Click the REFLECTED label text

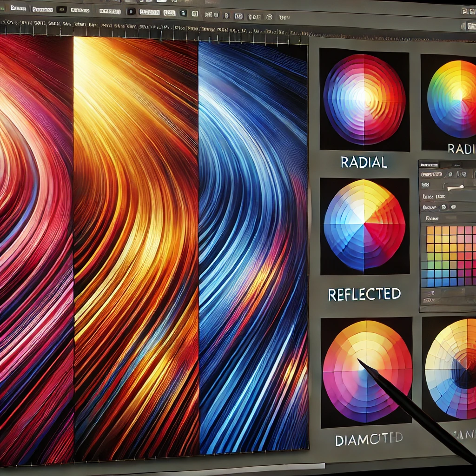pyautogui.click(x=364, y=294)
